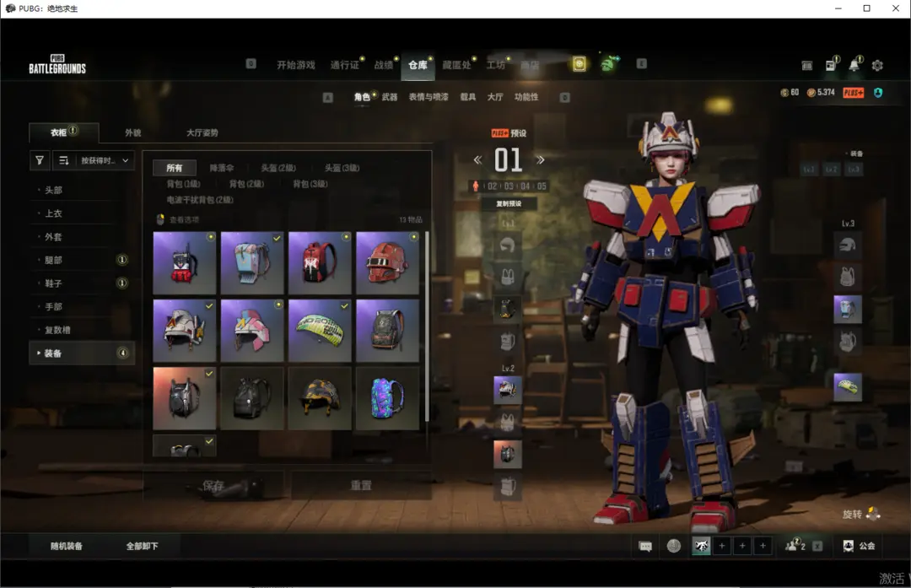Click the yellow card icon in top navigation
The image size is (911, 588).
pyautogui.click(x=579, y=64)
